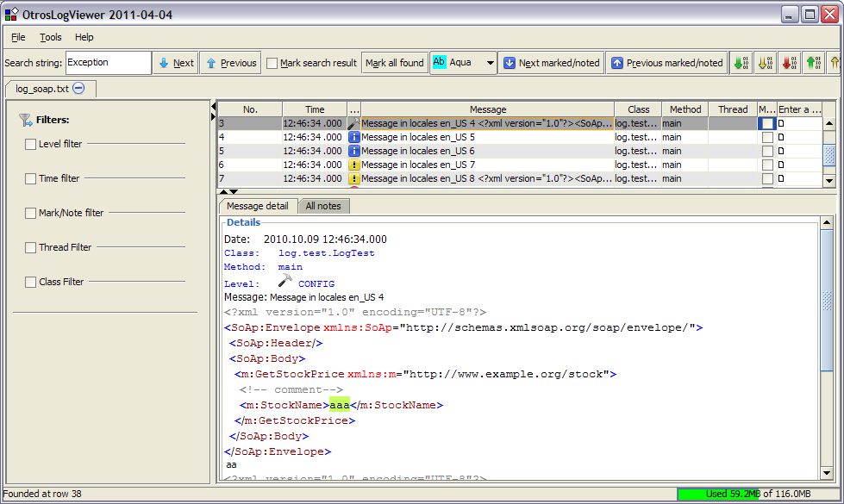Screen dimensions: 844x504
Task: Mark row 7 with its checkbox
Action: click(767, 178)
